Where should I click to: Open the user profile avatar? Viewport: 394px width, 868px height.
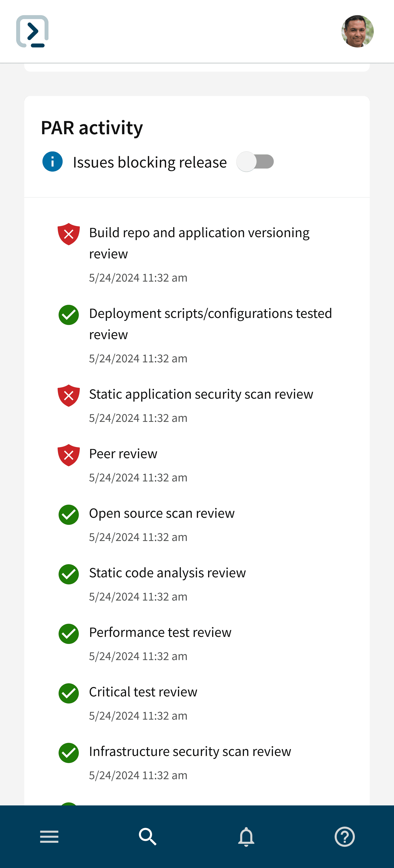357,31
